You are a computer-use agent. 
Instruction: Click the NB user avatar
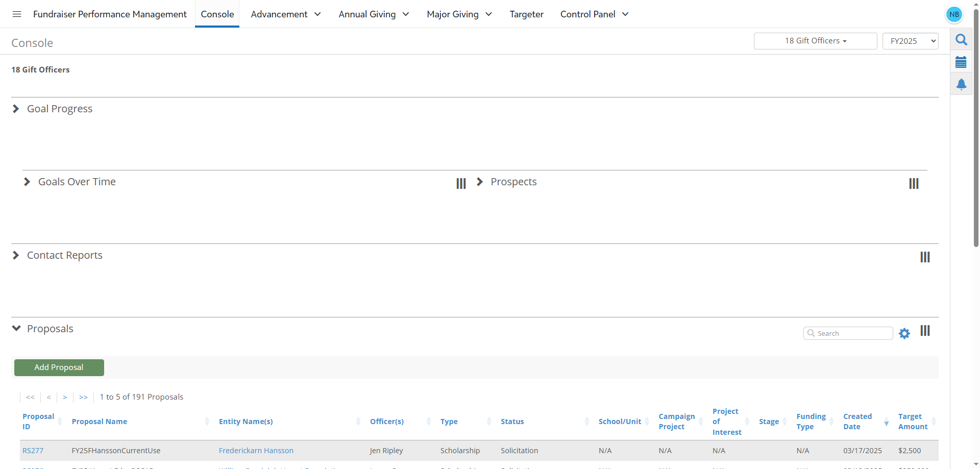click(954, 14)
